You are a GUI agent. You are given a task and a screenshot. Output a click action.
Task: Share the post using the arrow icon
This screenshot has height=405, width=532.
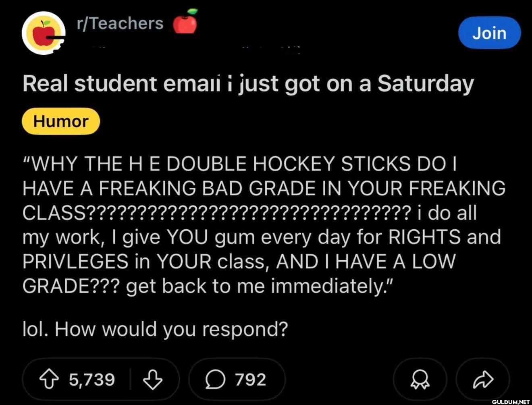tap(483, 380)
